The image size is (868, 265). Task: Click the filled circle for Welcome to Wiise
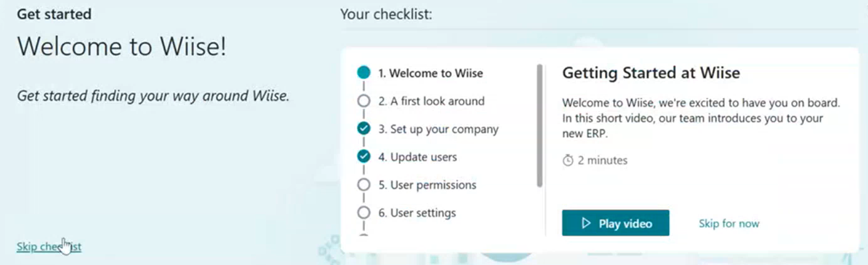tap(363, 73)
